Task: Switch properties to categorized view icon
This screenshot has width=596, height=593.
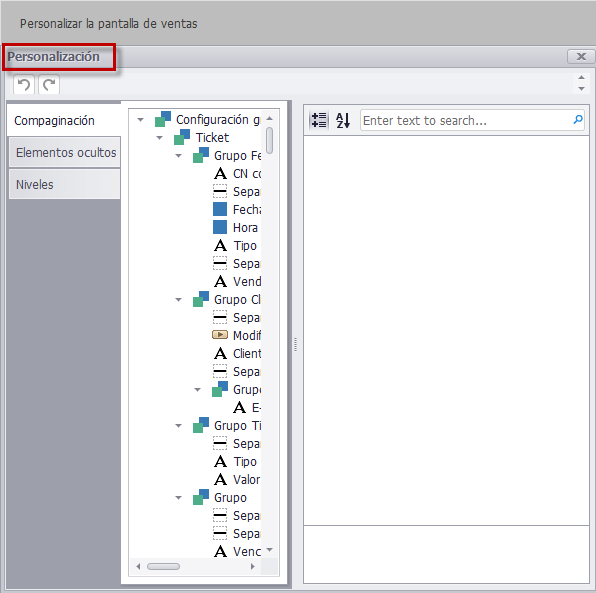Action: [x=319, y=120]
